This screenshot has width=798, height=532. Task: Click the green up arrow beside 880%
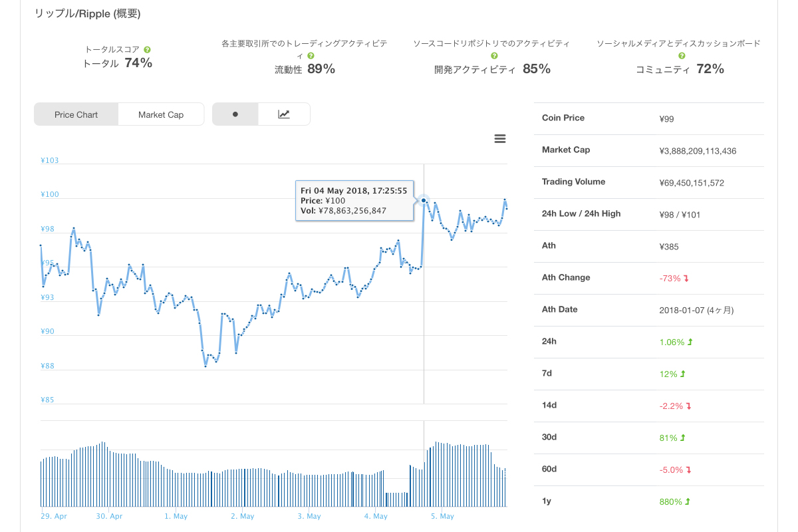pyautogui.click(x=688, y=501)
